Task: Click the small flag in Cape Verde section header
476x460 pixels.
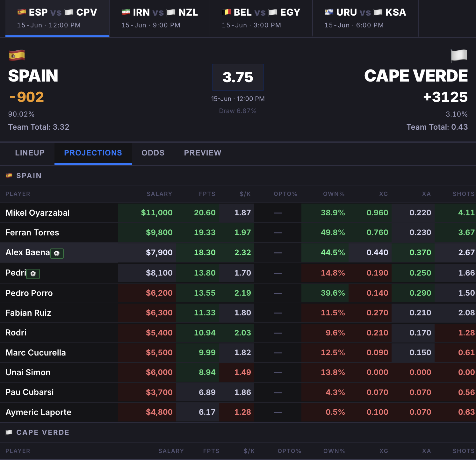Action: (9, 432)
